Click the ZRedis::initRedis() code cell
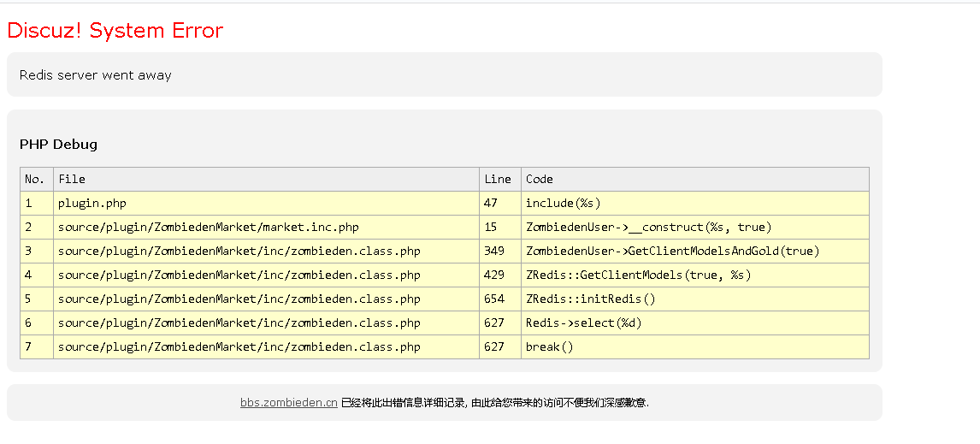 coord(590,299)
